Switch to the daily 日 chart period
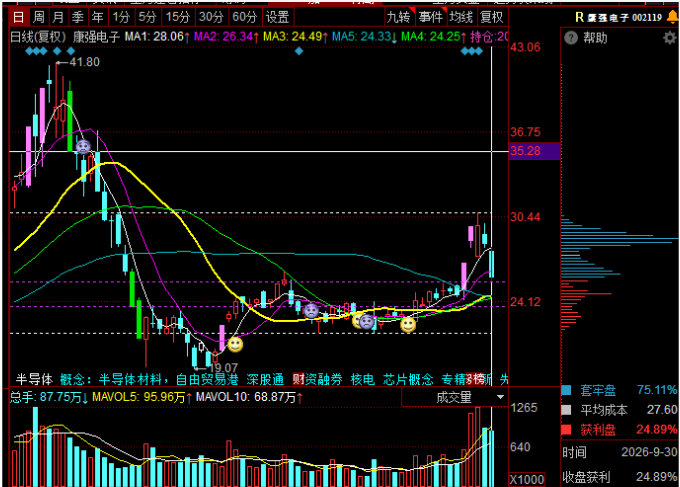The image size is (680, 487). click(19, 17)
